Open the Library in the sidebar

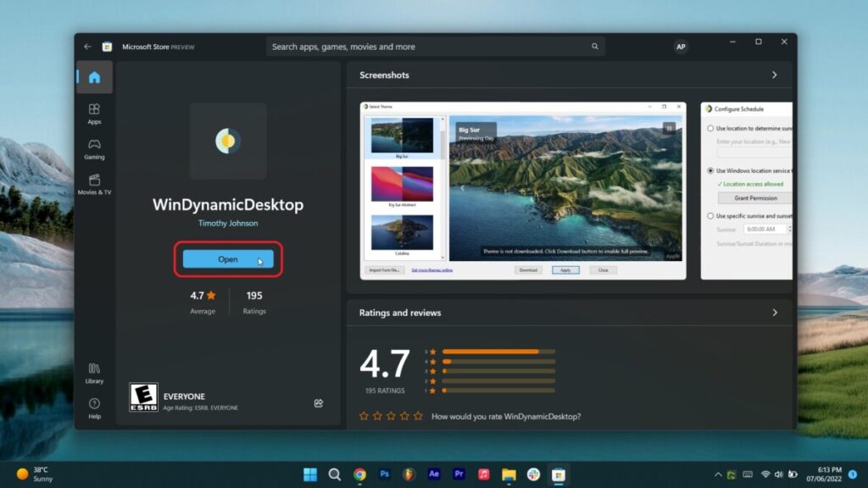(95, 373)
